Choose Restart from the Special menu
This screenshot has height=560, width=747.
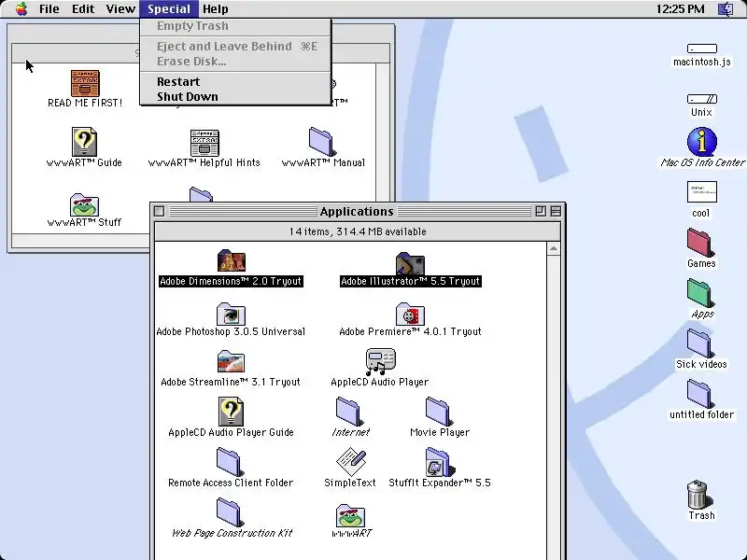[235, 81]
